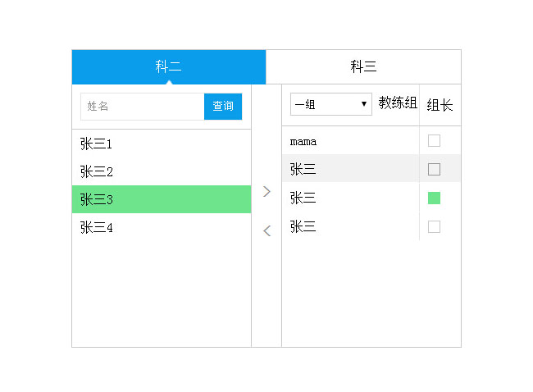This screenshot has height=392, width=533.
Task: Toggle the 组长 checkbox for mama
Action: [435, 141]
